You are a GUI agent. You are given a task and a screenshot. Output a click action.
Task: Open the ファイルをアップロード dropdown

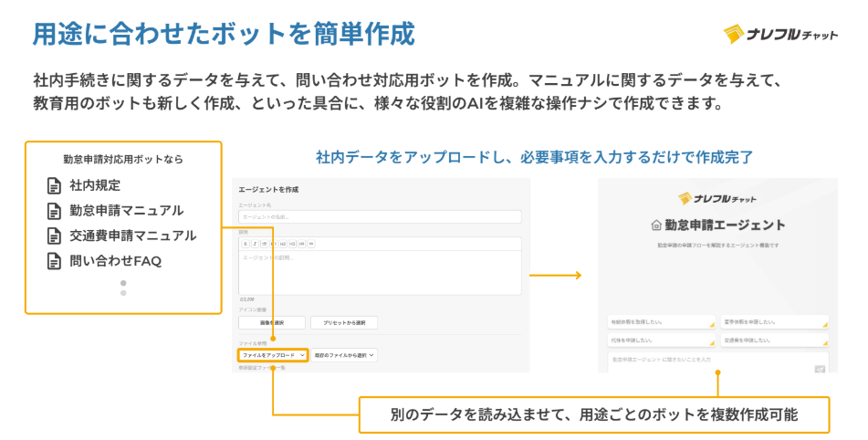point(273,355)
